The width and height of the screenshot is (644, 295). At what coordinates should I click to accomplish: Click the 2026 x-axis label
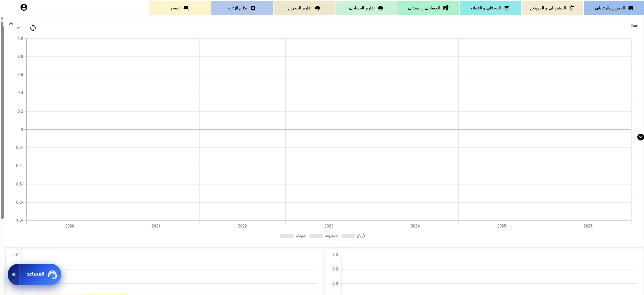click(x=588, y=226)
